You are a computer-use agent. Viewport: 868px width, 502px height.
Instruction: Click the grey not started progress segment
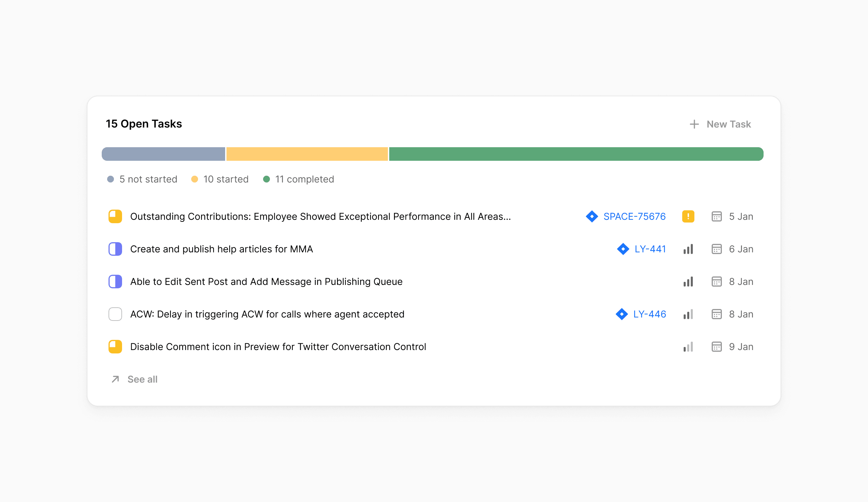point(163,154)
